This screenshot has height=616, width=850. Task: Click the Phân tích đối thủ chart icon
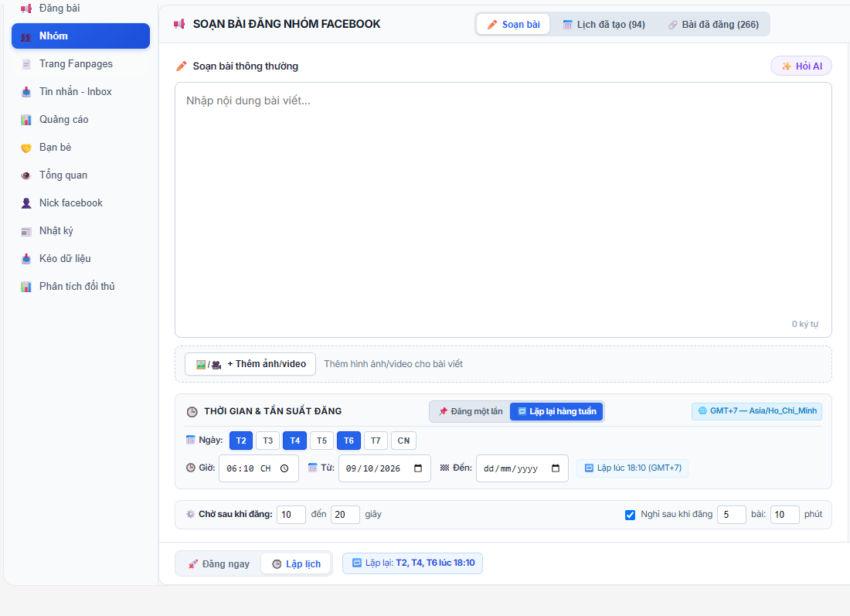point(26,287)
